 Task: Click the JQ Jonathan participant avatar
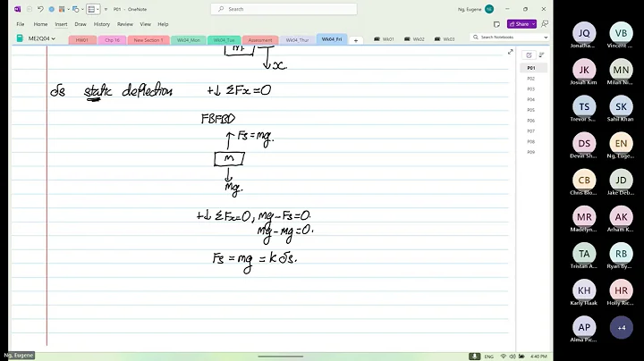point(584,33)
